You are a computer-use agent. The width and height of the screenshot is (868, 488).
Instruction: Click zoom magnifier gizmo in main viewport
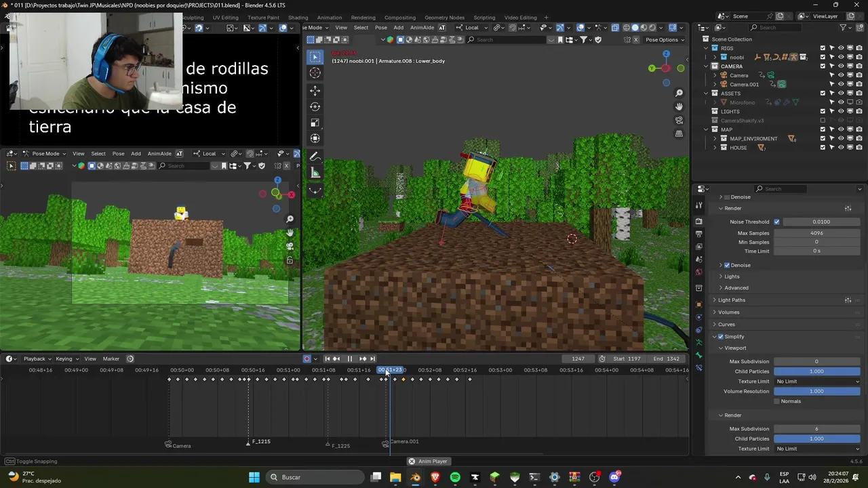(679, 93)
